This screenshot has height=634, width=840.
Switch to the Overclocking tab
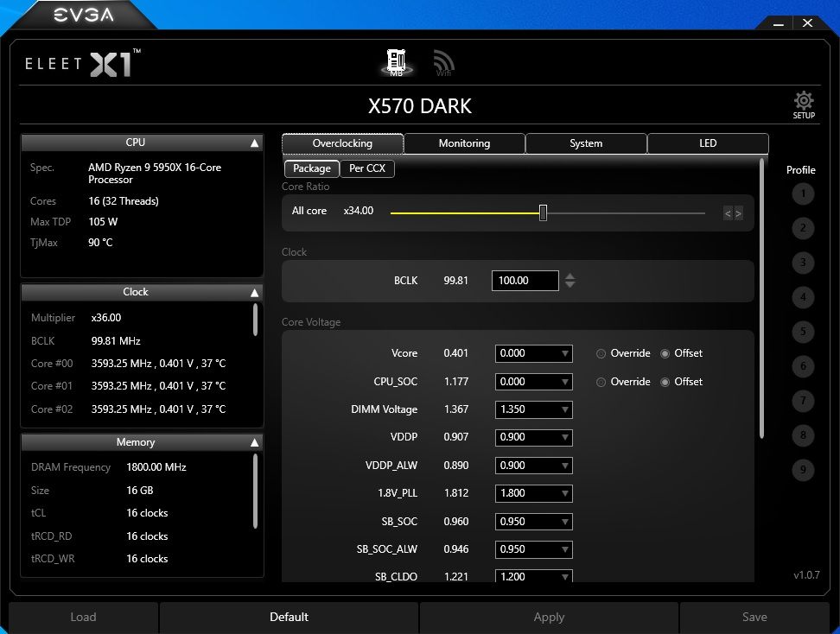point(342,143)
